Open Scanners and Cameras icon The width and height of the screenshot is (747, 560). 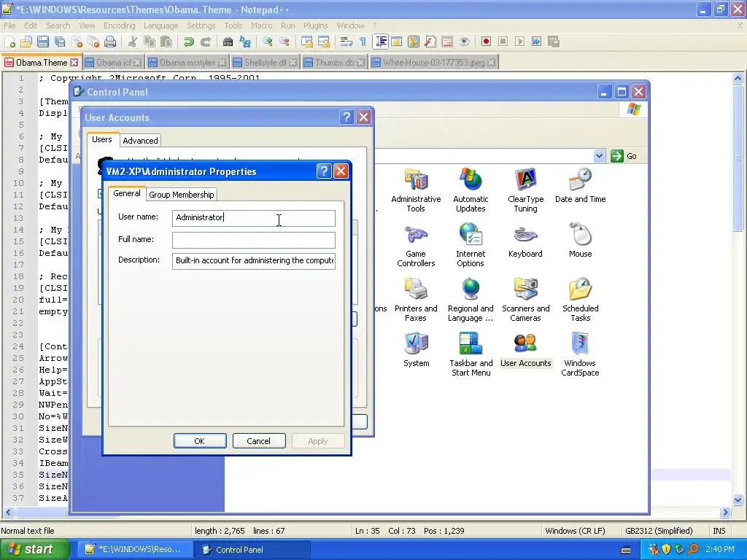pyautogui.click(x=525, y=300)
